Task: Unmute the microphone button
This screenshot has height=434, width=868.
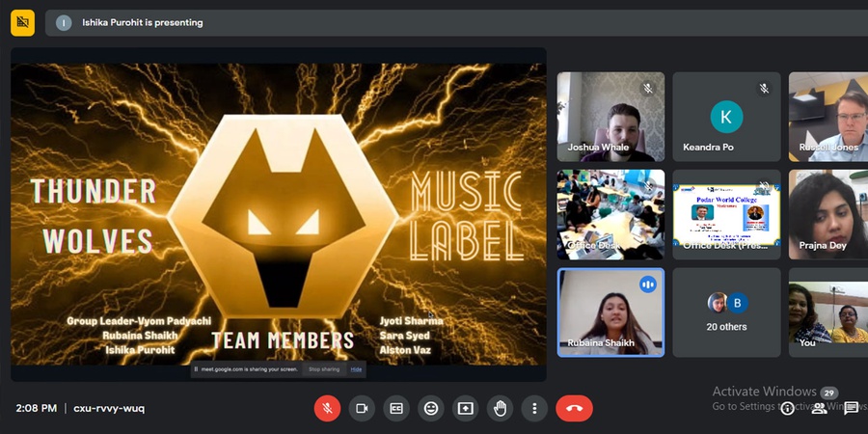Action: tap(327, 408)
